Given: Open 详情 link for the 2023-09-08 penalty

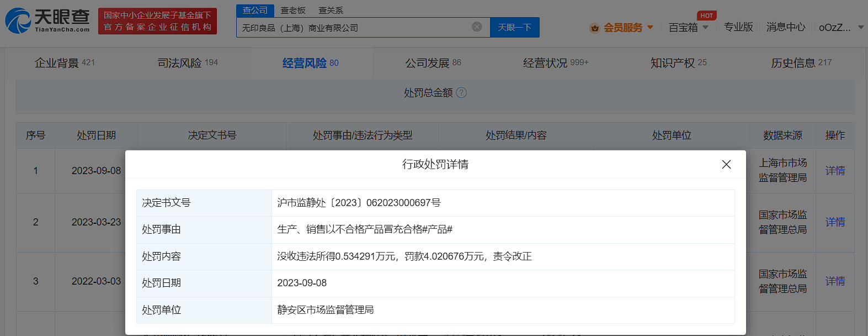Looking at the screenshot, I should [x=835, y=171].
